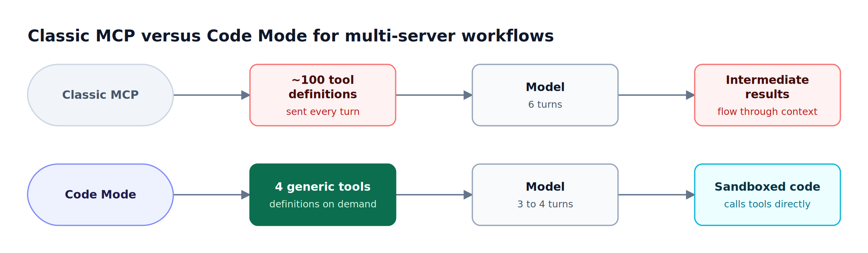The image size is (868, 253).
Task: Select the Intermediate results box
Action: pos(768,95)
